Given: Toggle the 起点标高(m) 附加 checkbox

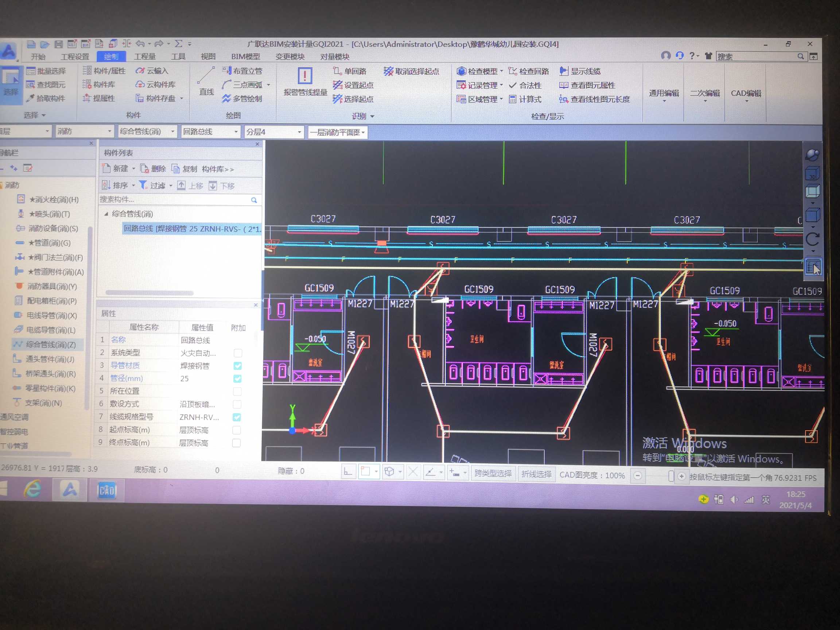Looking at the screenshot, I should pos(237,430).
